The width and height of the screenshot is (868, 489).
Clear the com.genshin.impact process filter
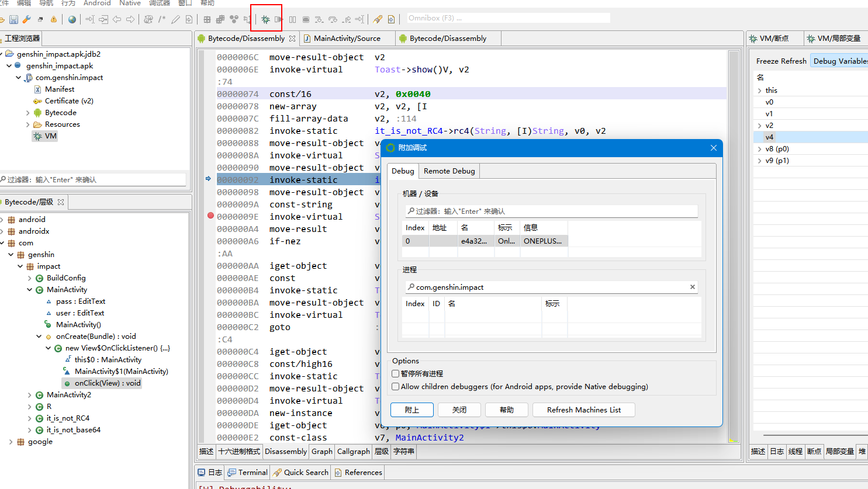pyautogui.click(x=693, y=287)
